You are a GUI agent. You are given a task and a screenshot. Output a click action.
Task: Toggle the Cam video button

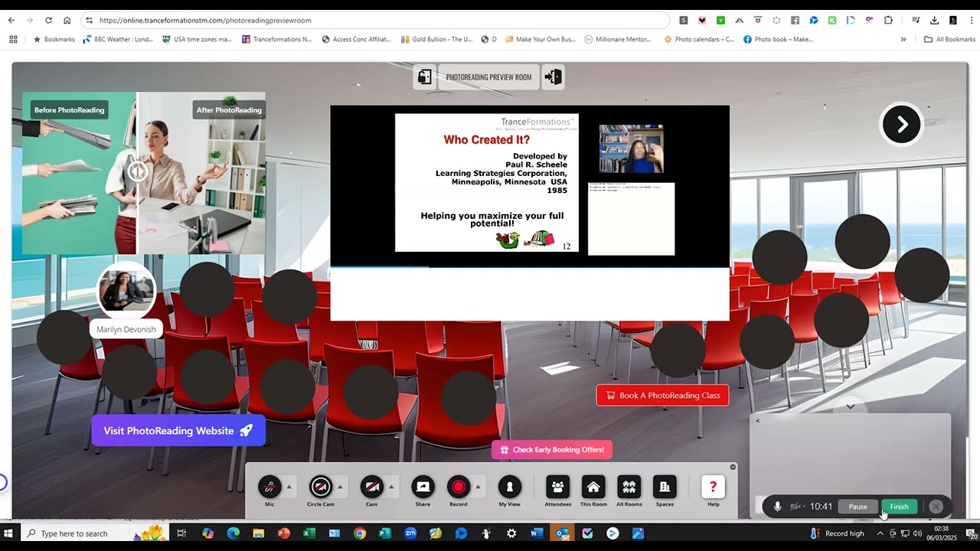tap(371, 487)
